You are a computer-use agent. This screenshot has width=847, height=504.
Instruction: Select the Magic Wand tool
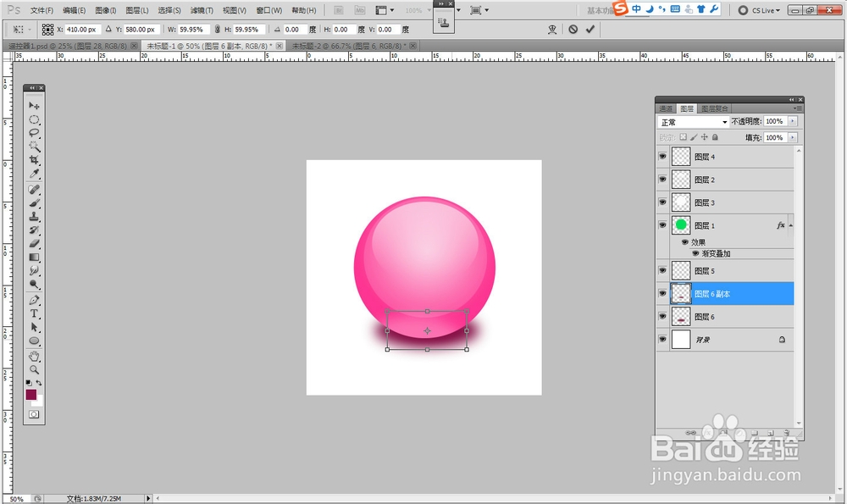click(x=34, y=147)
